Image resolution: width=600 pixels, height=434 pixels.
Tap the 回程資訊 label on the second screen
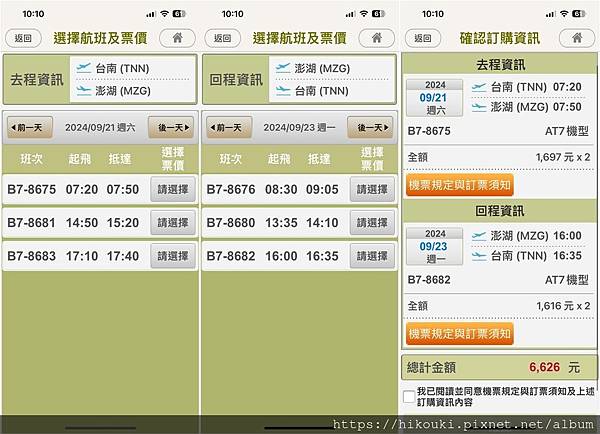click(x=236, y=80)
